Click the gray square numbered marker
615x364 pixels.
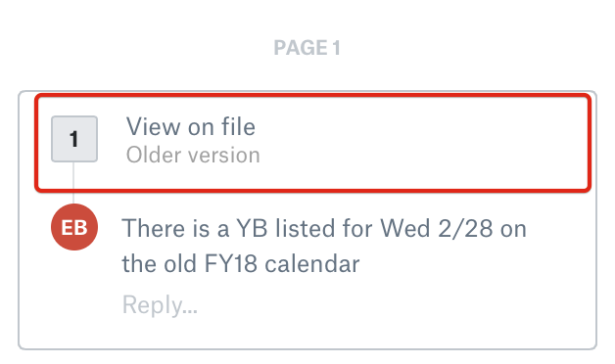(x=74, y=139)
